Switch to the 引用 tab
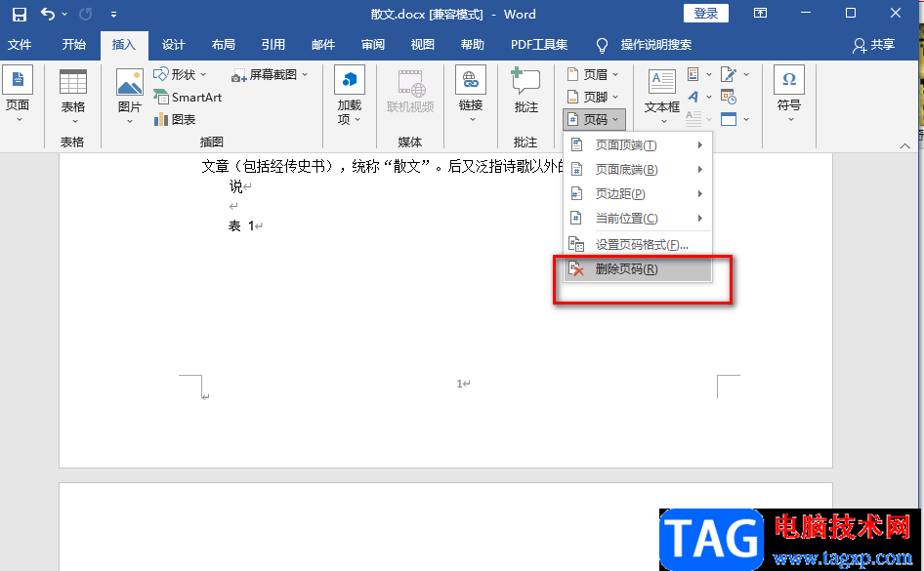The height and width of the screenshot is (571, 924). (273, 45)
